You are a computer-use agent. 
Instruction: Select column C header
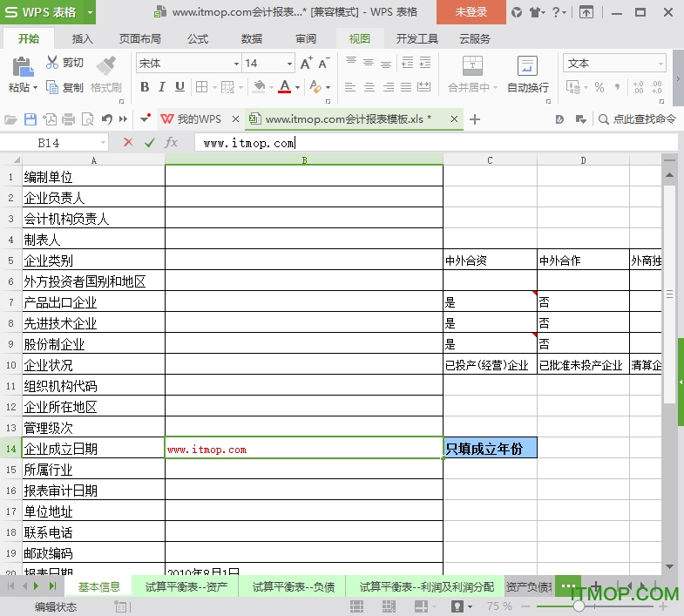[490, 160]
